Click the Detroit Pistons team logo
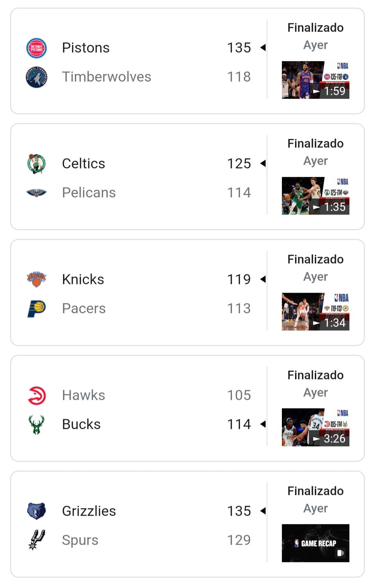Screen dimensions: 374x588 click(x=36, y=48)
